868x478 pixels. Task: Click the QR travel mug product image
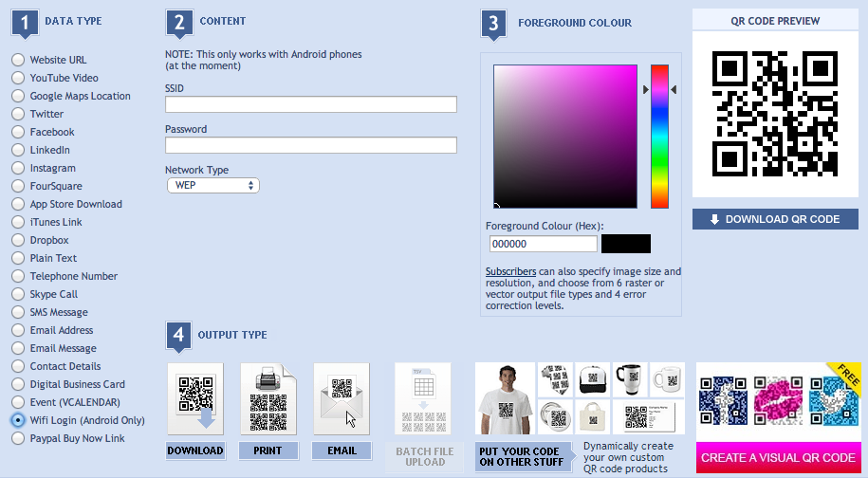pyautogui.click(x=629, y=379)
